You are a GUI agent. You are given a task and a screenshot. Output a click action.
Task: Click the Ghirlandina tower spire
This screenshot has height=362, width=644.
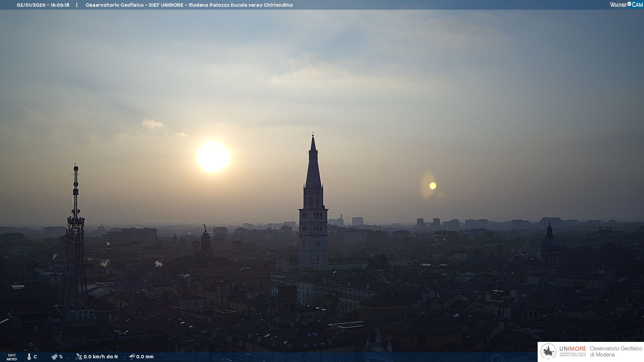pos(313,168)
